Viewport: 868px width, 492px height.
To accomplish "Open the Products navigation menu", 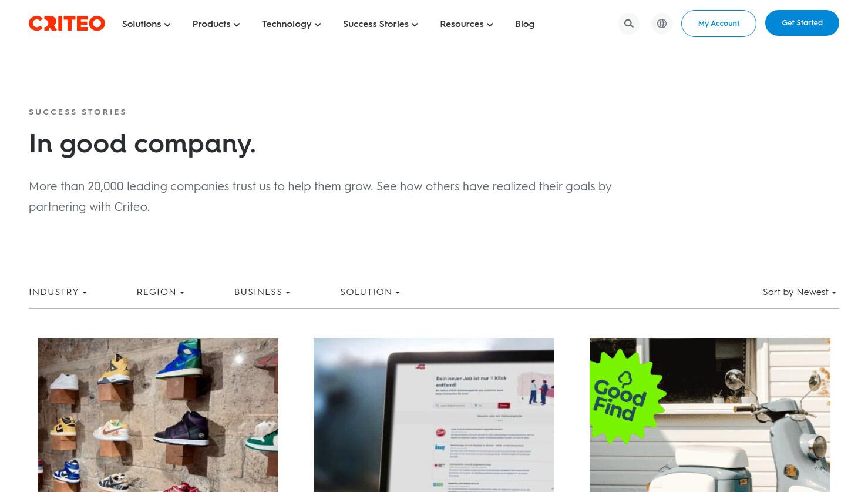I will (216, 24).
